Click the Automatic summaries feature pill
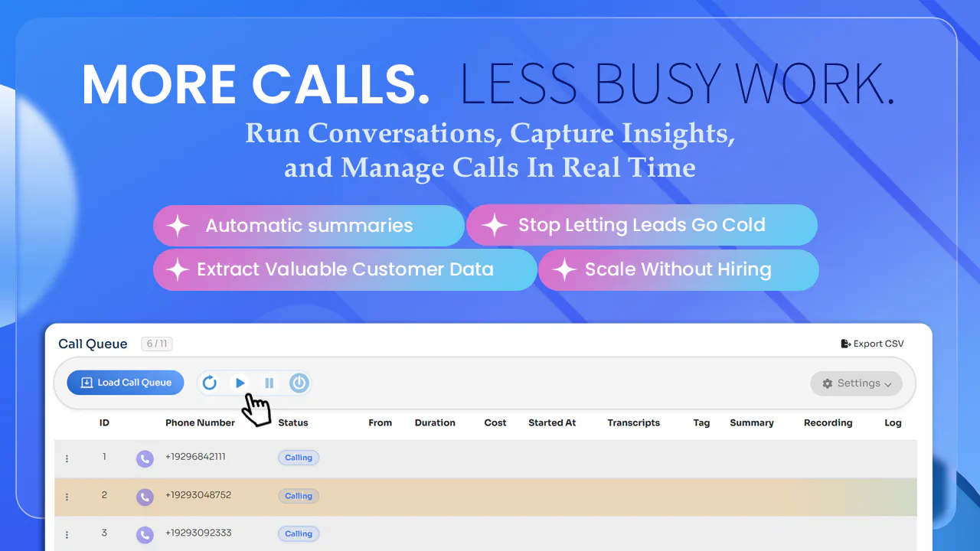980x551 pixels. click(309, 226)
